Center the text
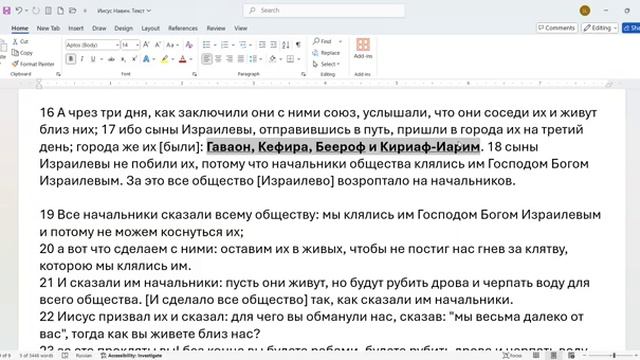Image resolution: width=640 pixels, height=360 pixels. point(218,59)
